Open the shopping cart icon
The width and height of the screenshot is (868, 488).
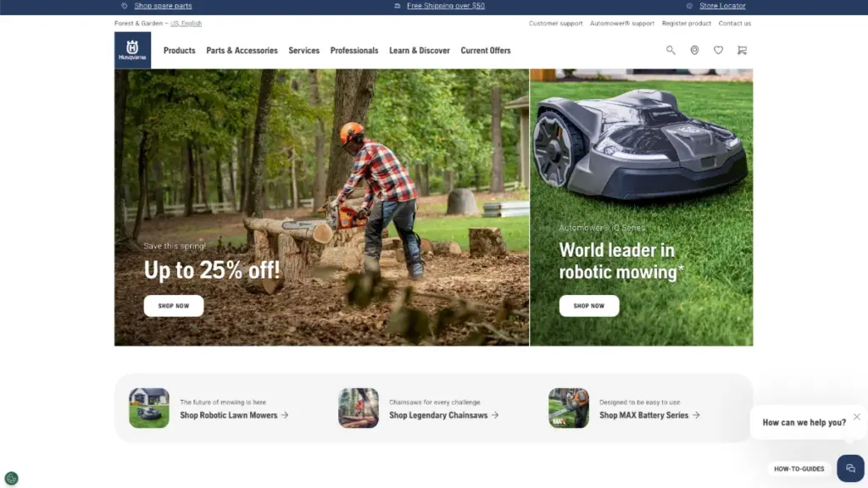click(742, 51)
